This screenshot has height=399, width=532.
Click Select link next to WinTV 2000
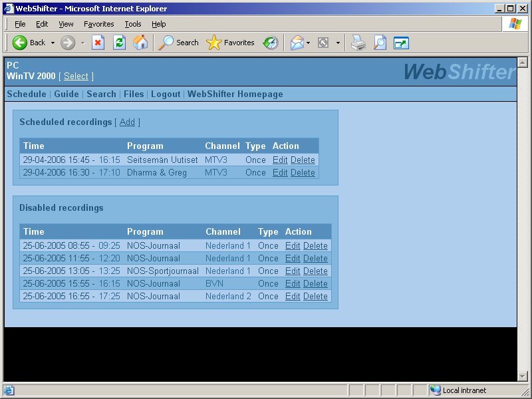(76, 76)
